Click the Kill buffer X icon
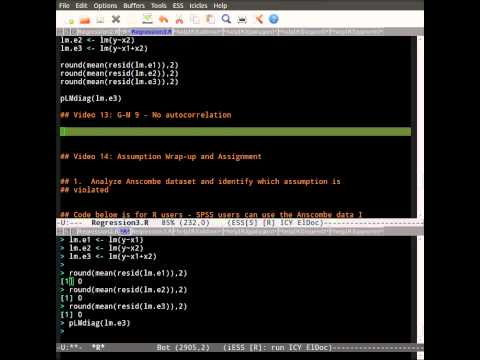The width and height of the screenshot is (480, 360). click(x=116, y=19)
